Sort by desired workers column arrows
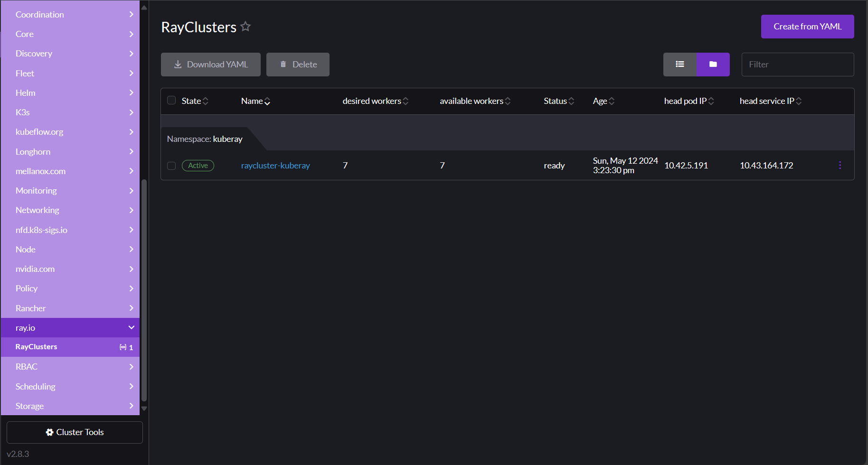The width and height of the screenshot is (868, 465). pos(406,101)
